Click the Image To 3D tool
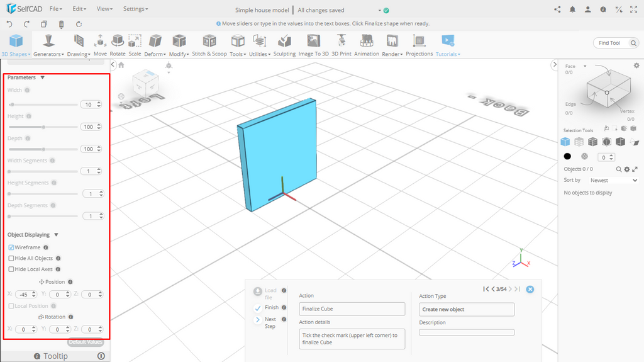644x362 pixels. [313, 44]
